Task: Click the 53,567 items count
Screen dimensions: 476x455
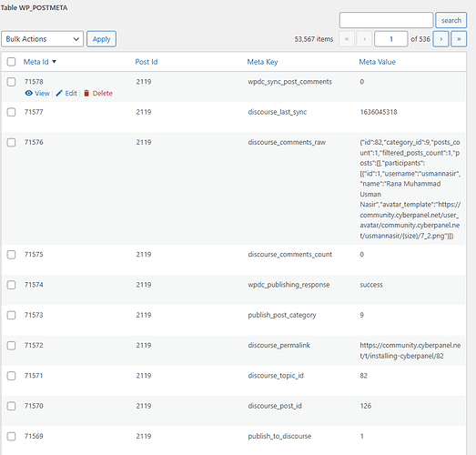Action: 314,39
